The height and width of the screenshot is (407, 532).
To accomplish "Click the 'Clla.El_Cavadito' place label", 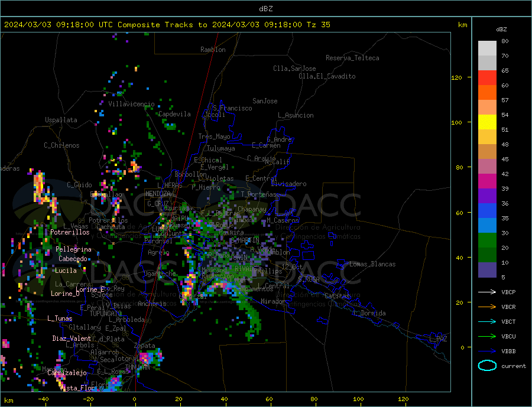I will tap(327, 76).
